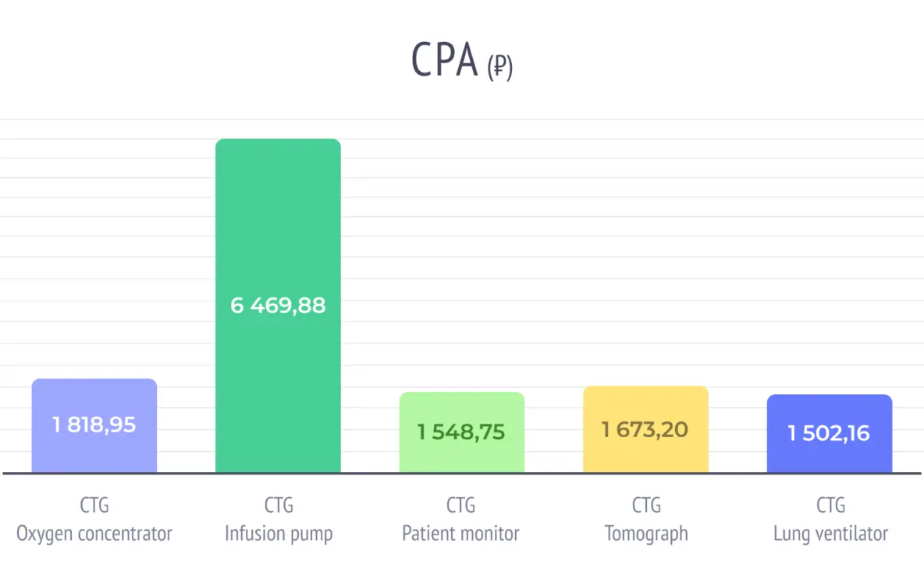This screenshot has height=583, width=924.
Task: Select the CTG text above Patient monitor
Action: (x=460, y=506)
